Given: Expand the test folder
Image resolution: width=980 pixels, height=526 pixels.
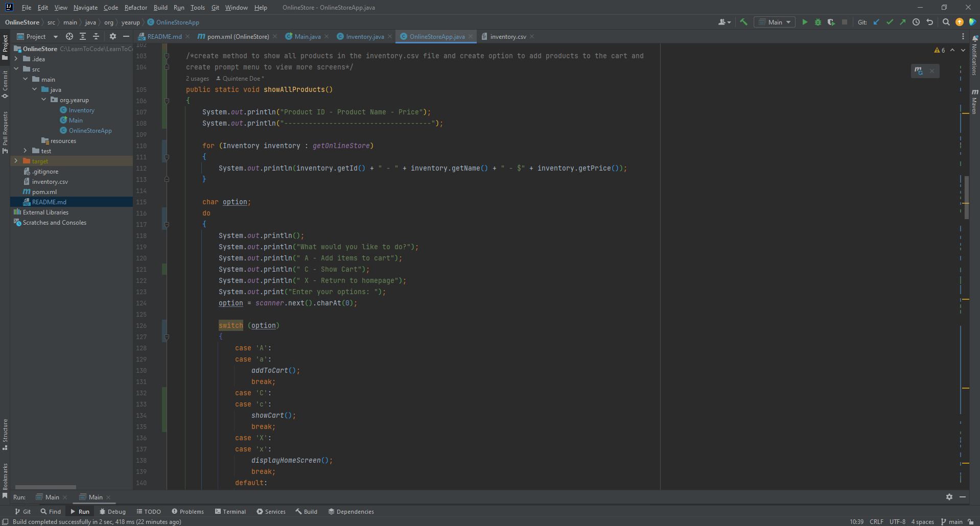Looking at the screenshot, I should [x=25, y=151].
